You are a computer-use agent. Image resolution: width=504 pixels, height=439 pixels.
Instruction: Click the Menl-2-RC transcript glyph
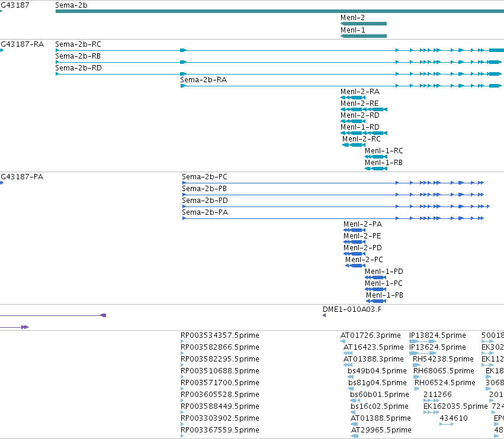(354, 145)
